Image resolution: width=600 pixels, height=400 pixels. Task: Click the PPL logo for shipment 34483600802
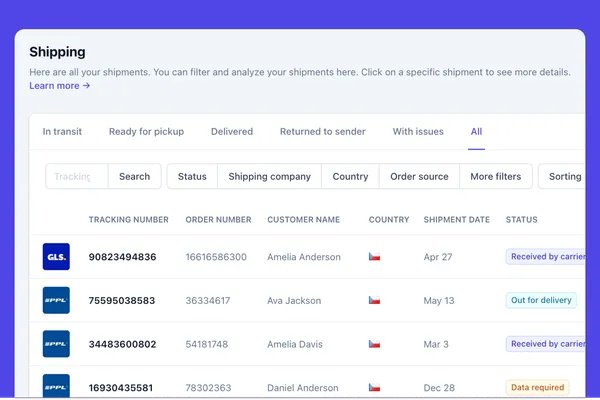coord(56,344)
